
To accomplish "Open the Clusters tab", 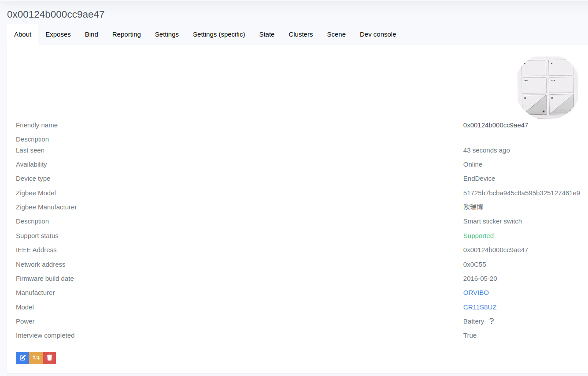I will pos(300,34).
